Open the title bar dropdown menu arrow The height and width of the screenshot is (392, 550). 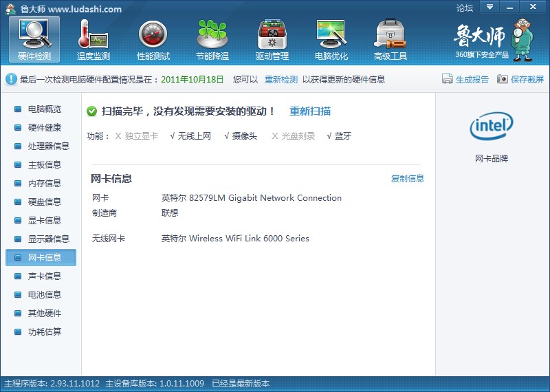pos(489,7)
